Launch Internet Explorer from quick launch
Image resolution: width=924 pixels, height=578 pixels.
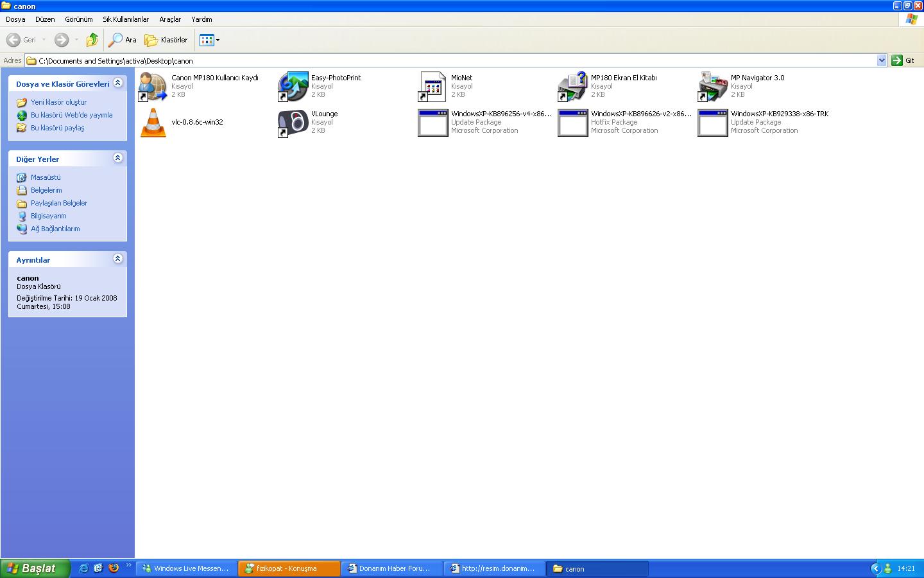[x=83, y=568]
